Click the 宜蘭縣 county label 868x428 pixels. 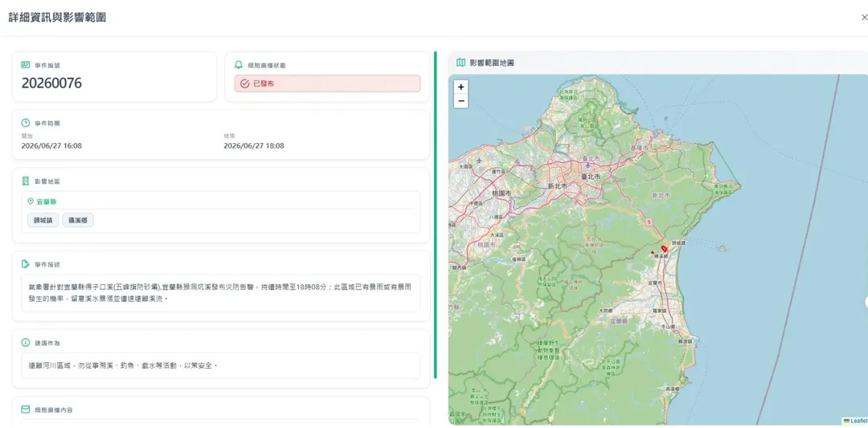point(47,202)
